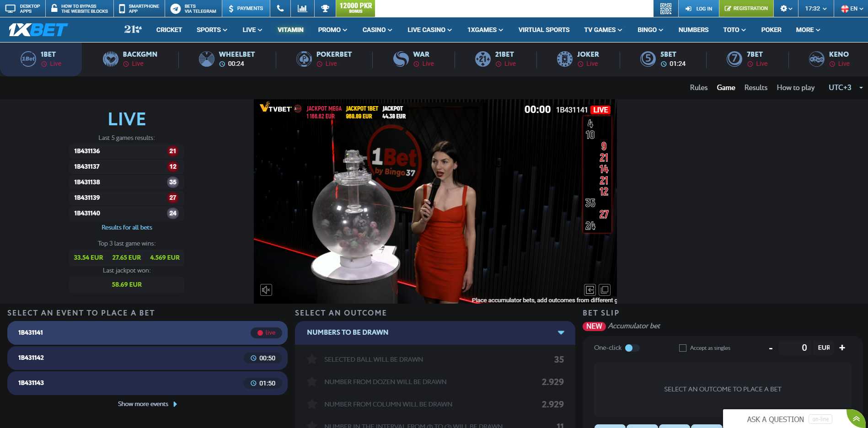Favorite Selected ball will be drawn

point(312,359)
